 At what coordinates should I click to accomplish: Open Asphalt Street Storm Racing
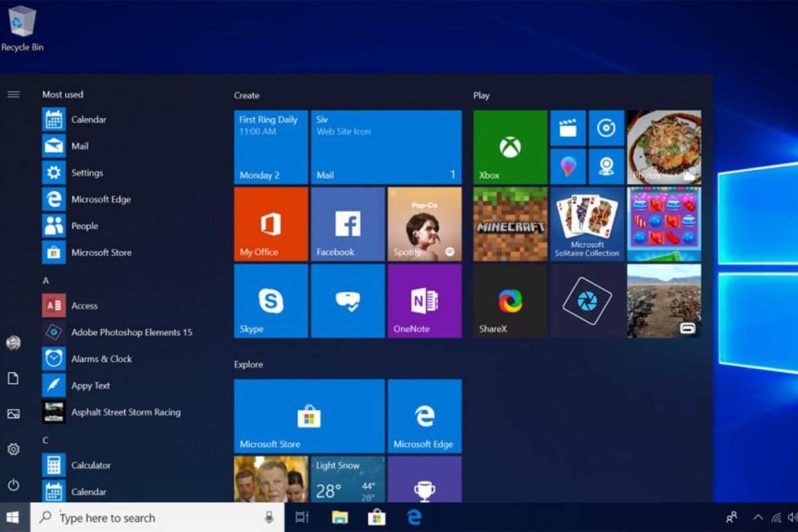126,412
